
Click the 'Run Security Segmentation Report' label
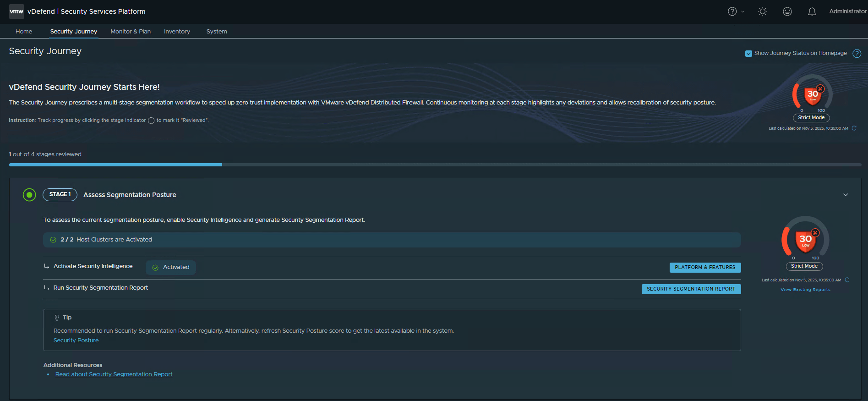(x=101, y=288)
